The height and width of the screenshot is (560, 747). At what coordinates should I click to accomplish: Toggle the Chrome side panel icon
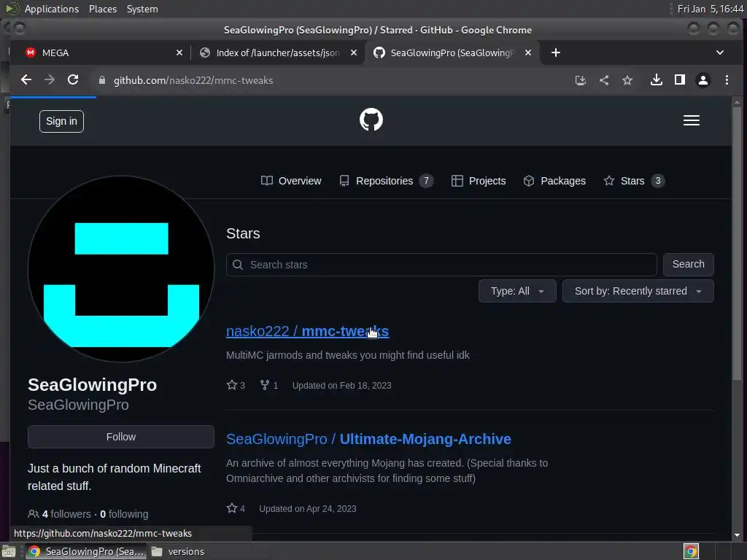pos(680,80)
